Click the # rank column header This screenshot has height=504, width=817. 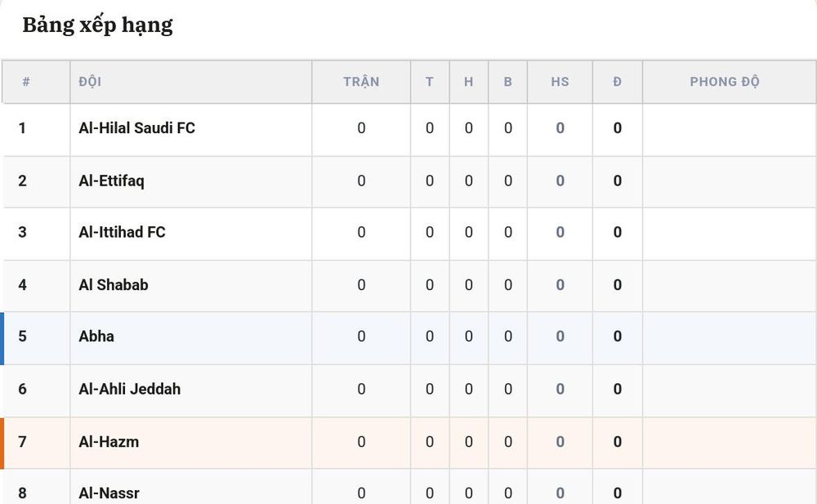26,82
